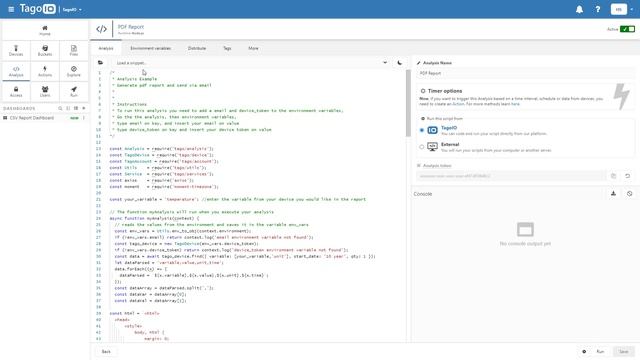Open the Analysis section
This screenshot has height=360, width=640.
[16, 71]
